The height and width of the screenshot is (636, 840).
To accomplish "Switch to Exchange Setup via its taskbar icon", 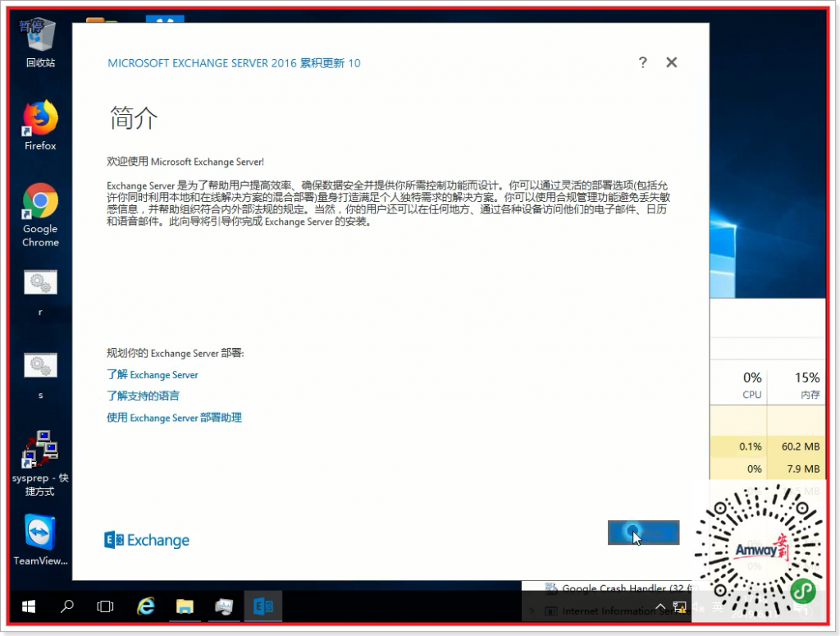I will click(263, 606).
